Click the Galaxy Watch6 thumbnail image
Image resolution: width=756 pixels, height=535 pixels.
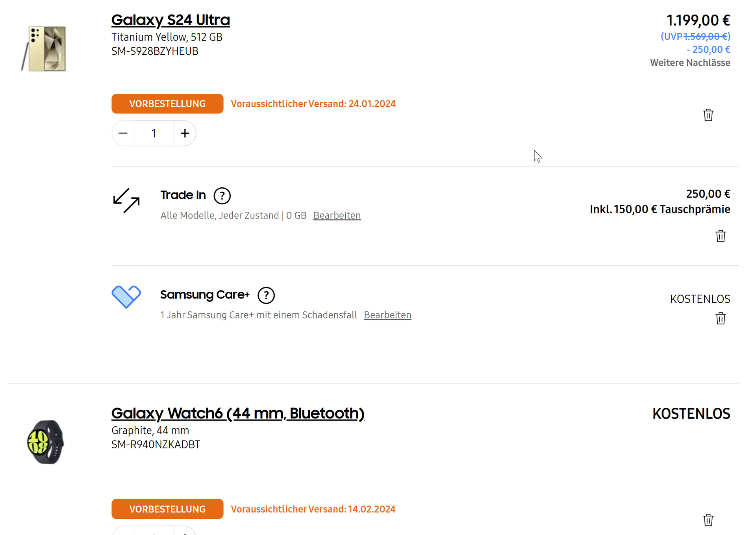46,442
